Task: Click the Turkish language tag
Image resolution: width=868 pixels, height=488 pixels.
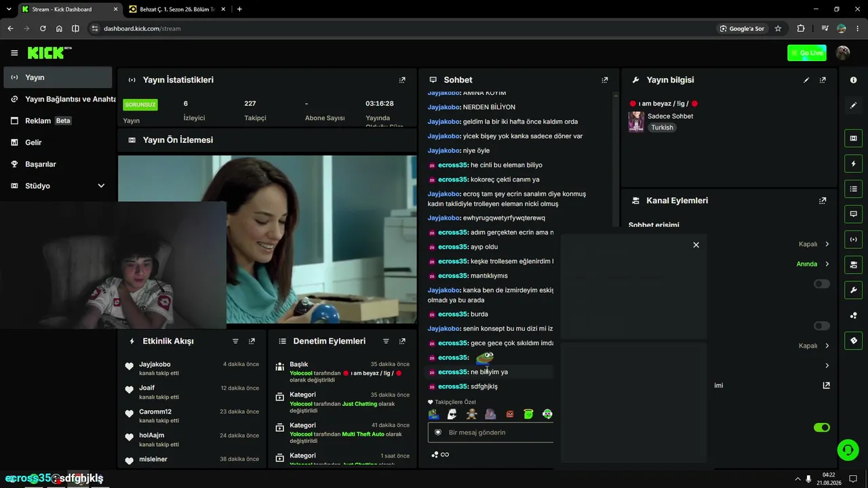Action: coord(663,127)
